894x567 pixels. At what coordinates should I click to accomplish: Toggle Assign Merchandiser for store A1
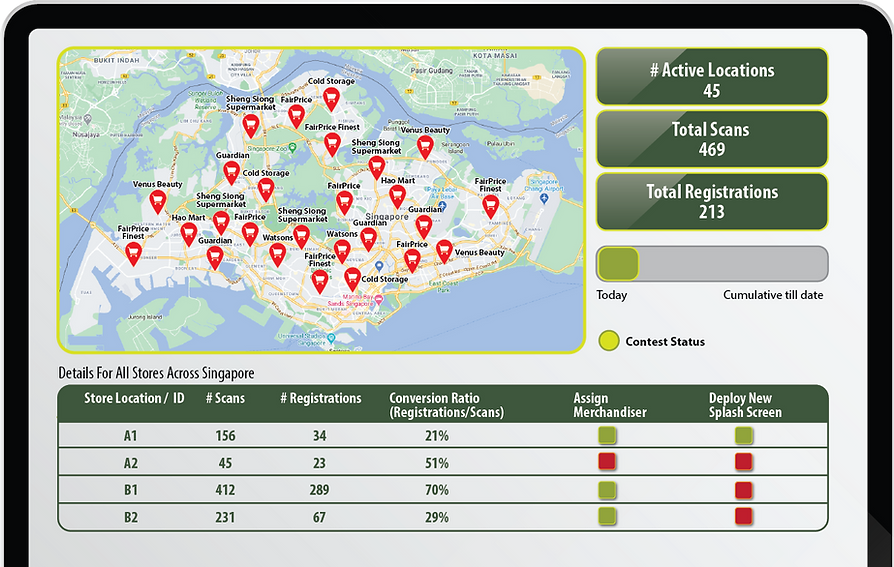tap(607, 435)
